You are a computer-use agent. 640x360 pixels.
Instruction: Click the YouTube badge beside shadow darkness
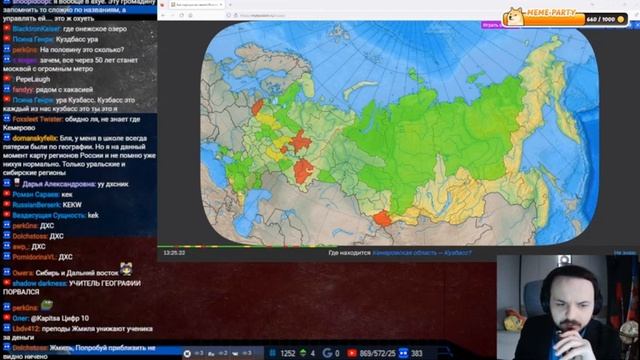7,282
